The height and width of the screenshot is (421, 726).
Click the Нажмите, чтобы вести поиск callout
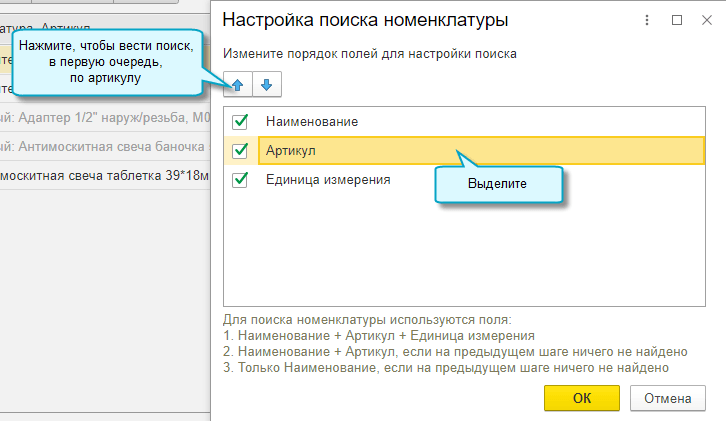[106, 62]
